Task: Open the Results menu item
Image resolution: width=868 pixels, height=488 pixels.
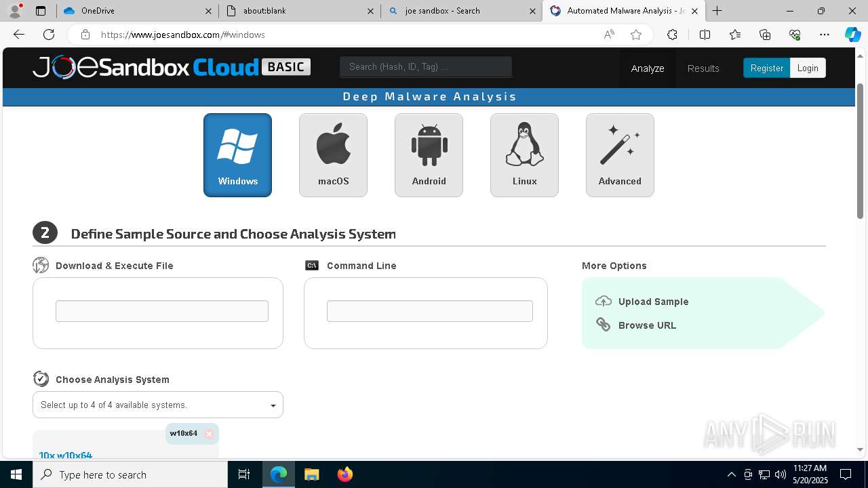Action: pyautogui.click(x=703, y=68)
